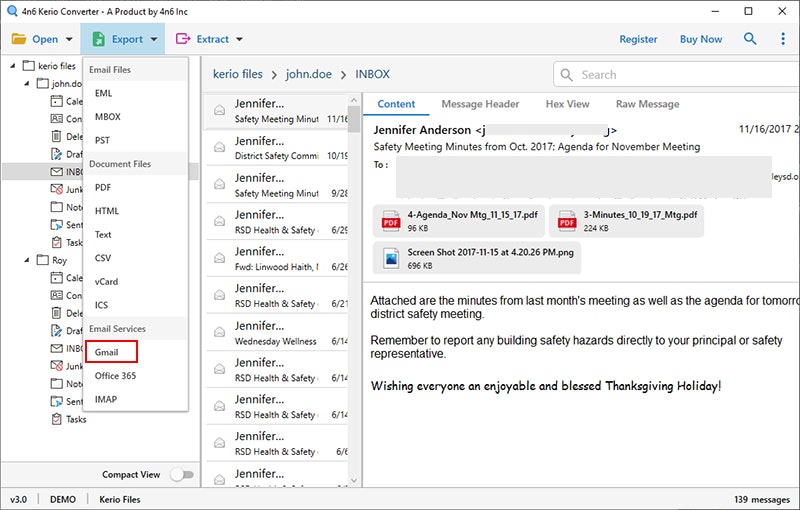Viewport: 800px width, 510px height.
Task: Open Screen Shot 2017-11-15 png attachment
Action: tap(477, 258)
